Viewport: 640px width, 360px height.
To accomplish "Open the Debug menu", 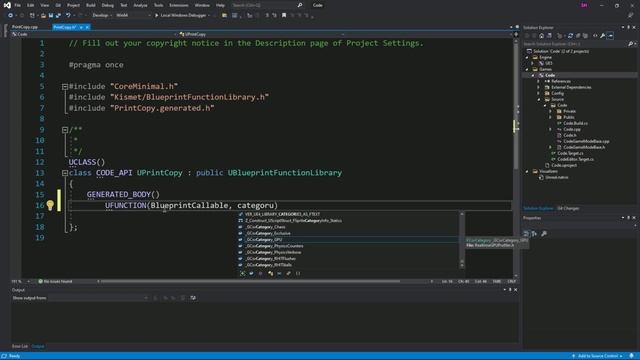I will click(x=108, y=5).
